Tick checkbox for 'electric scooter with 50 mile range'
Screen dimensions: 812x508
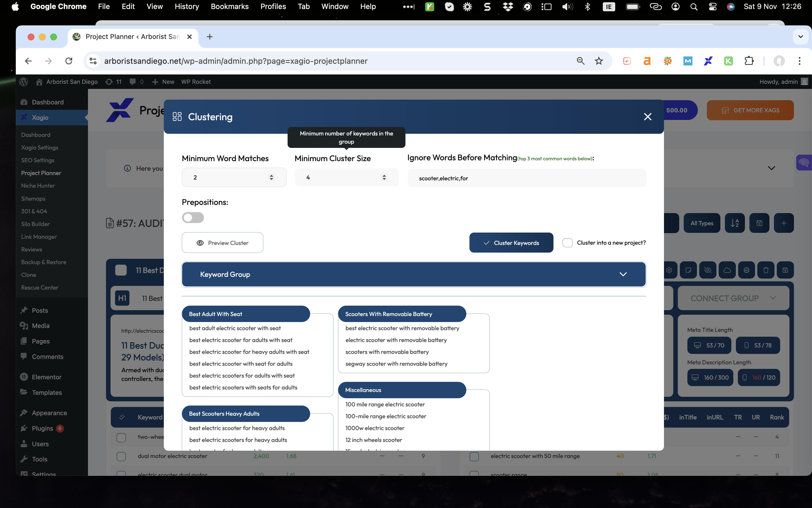point(474,456)
